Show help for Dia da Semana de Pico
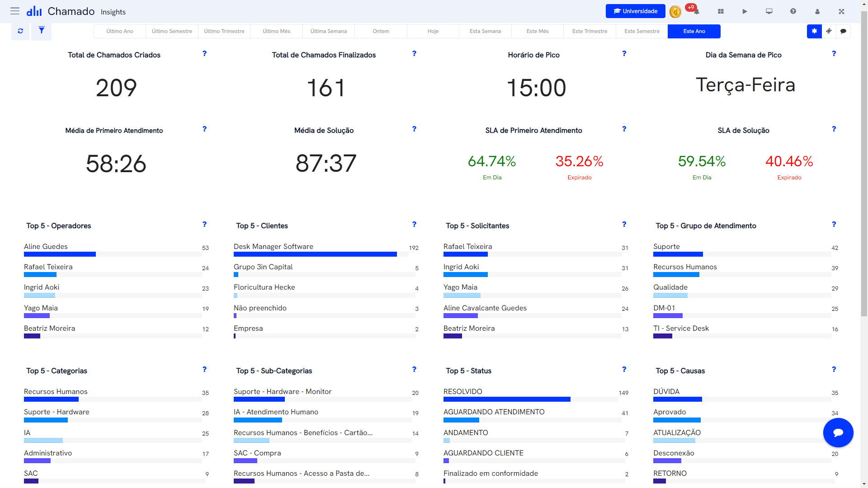868x488 pixels. coord(834,53)
